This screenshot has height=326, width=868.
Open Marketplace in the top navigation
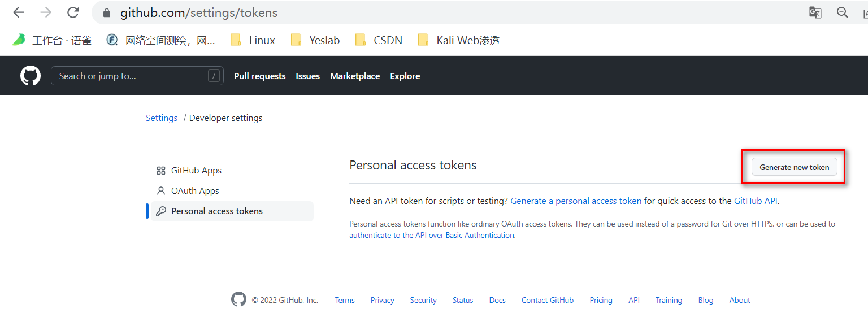coord(355,76)
